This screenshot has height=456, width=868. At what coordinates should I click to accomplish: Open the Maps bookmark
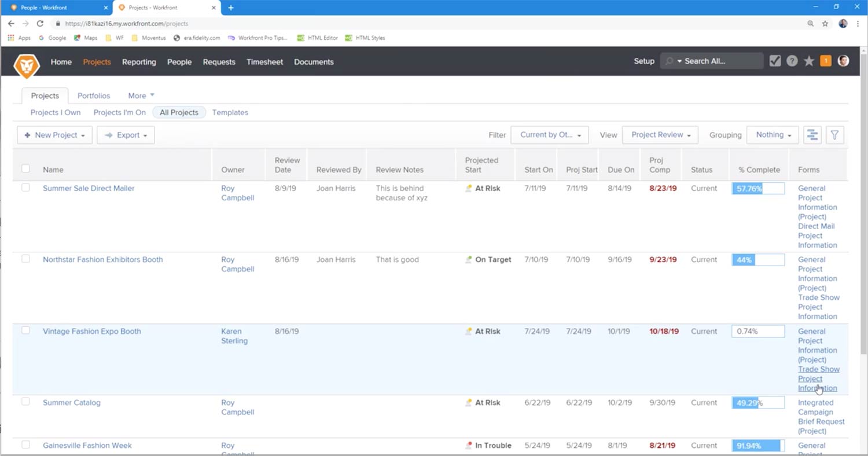[86, 38]
